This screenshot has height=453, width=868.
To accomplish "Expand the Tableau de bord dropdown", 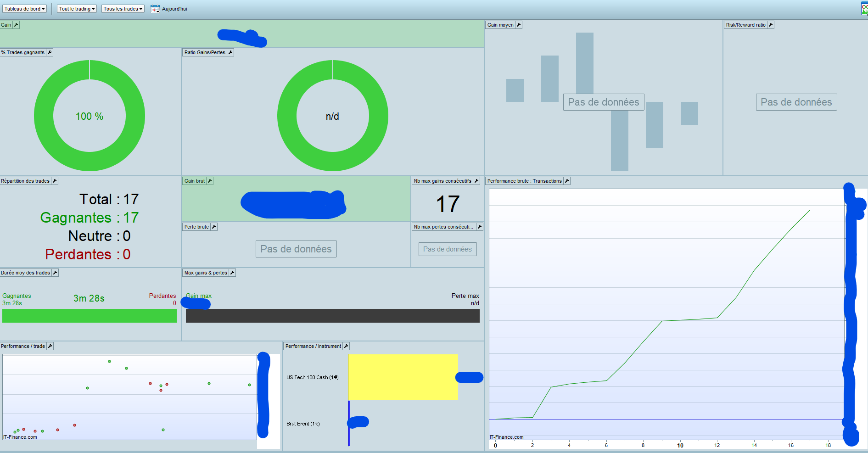I will pos(25,9).
